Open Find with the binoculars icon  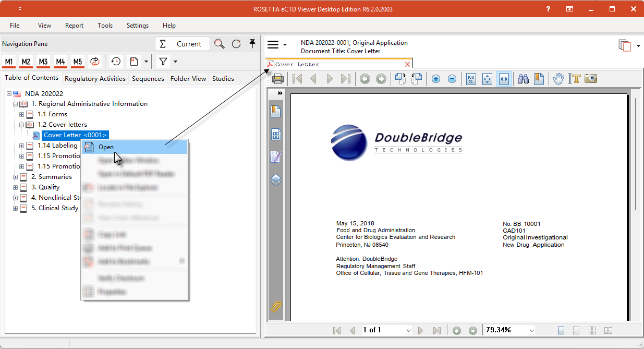(523, 79)
